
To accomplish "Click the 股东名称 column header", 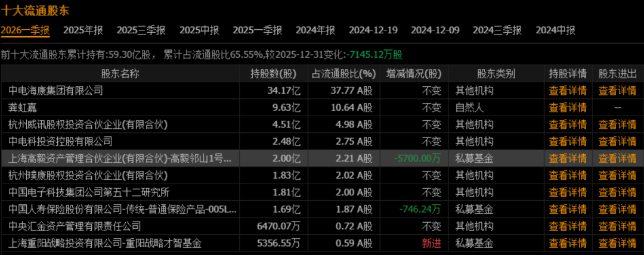I will [x=120, y=74].
